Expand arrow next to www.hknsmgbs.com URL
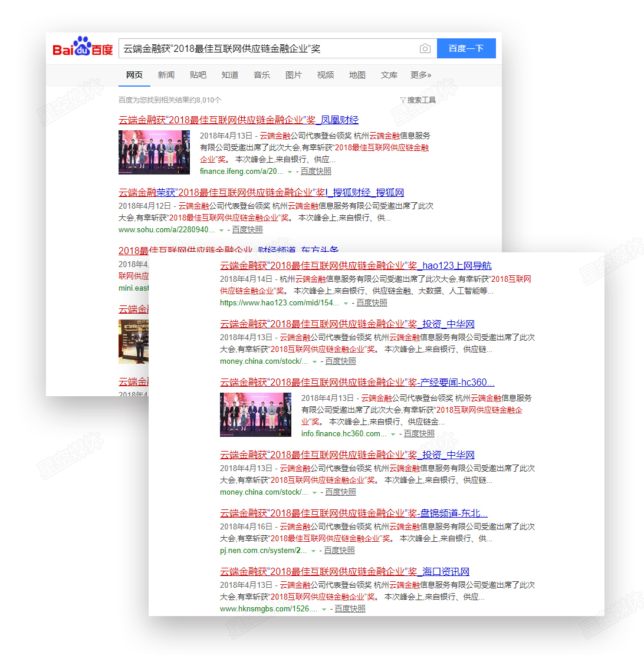The height and width of the screenshot is (655, 644). [x=324, y=610]
